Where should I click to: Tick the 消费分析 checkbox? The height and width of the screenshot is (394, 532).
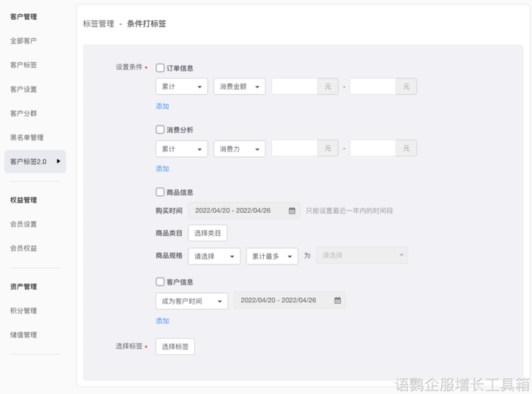(160, 130)
